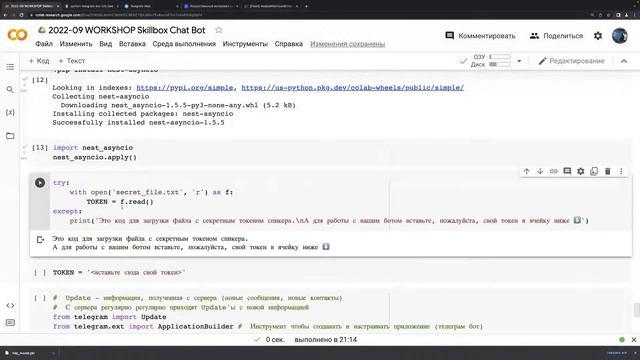Image resolution: width=640 pixels, height=360 pixels.
Task: Click the connected green status dot
Action: point(622,340)
